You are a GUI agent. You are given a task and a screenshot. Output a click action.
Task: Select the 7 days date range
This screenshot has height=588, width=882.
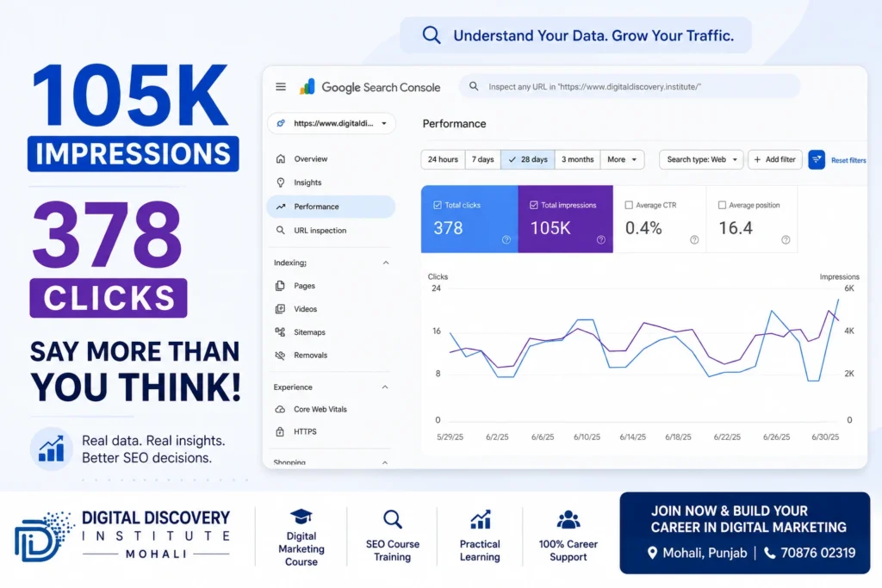(x=482, y=159)
